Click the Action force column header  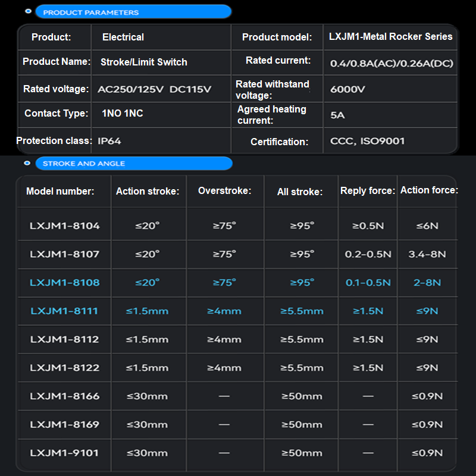(429, 190)
